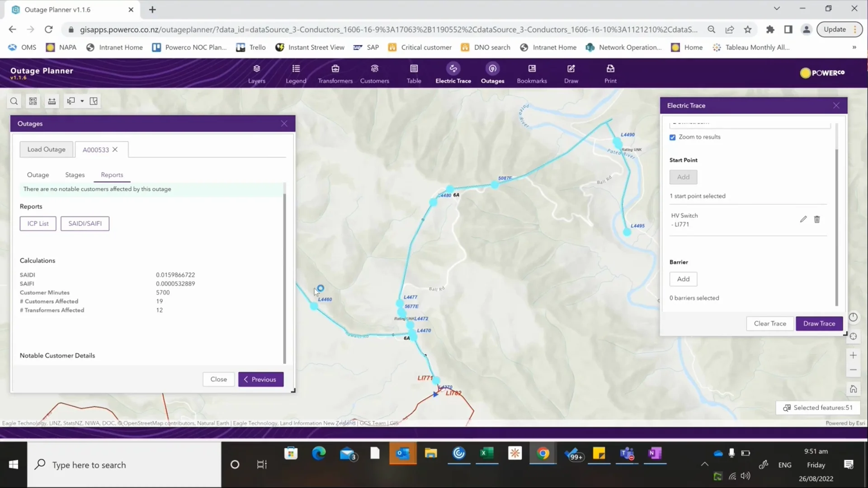Edit the HV Switch LI771 start point
The height and width of the screenshot is (488, 868).
[803, 219]
